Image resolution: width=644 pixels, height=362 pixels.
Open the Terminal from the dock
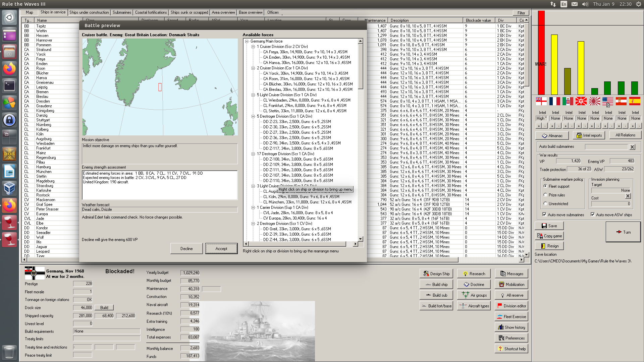9,86
